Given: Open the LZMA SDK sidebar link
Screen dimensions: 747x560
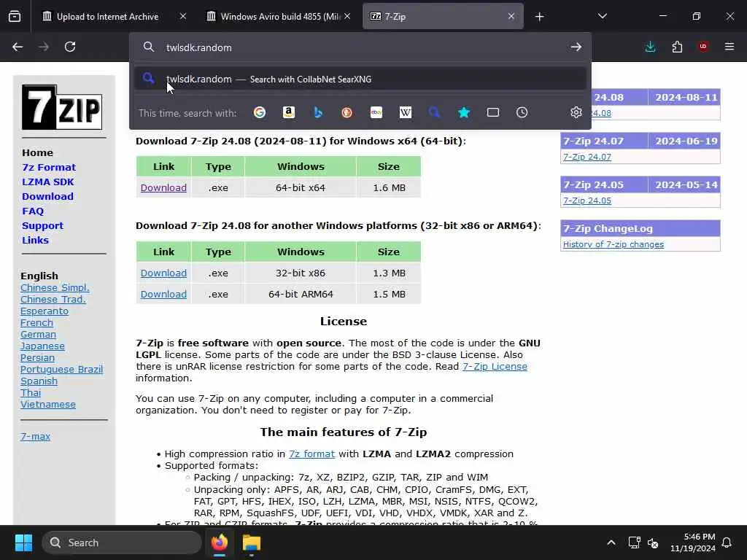Looking at the screenshot, I should 48,182.
